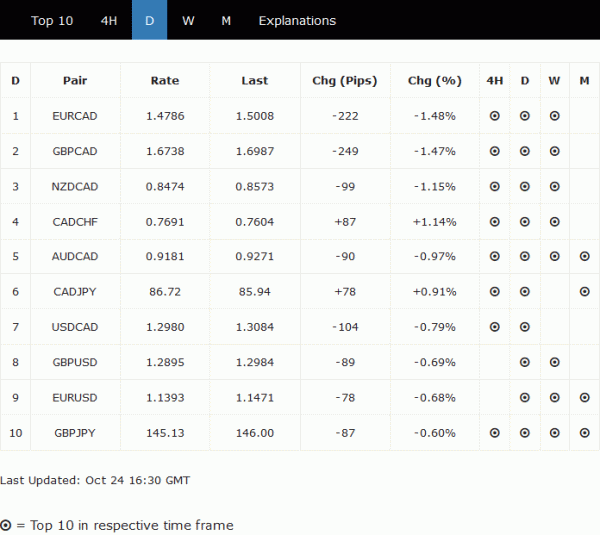Switch to the W weekly tab
The height and width of the screenshot is (535, 600).
(x=188, y=20)
